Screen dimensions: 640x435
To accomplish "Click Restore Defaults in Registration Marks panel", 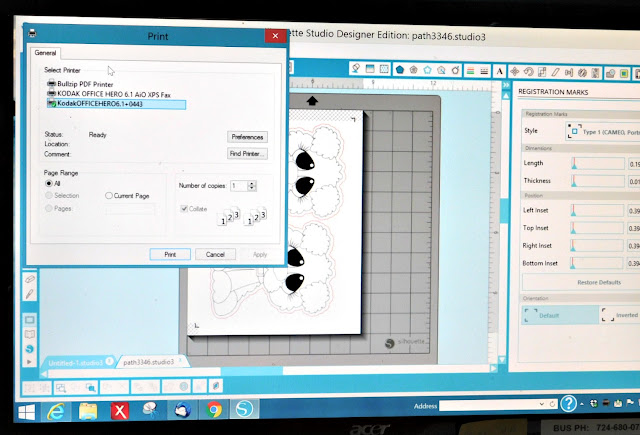I will pos(599,282).
